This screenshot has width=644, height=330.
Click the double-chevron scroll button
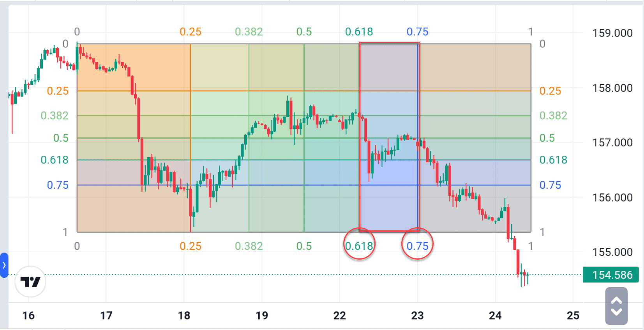[x=616, y=306]
